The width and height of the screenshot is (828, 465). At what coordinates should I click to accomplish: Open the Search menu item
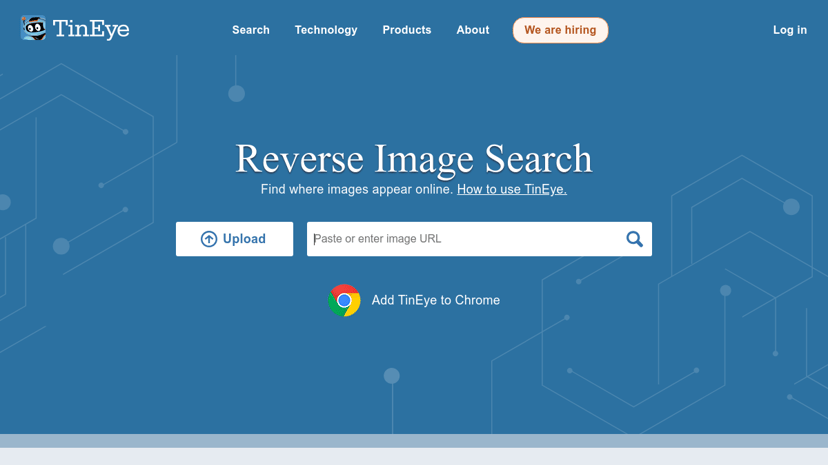coord(251,30)
